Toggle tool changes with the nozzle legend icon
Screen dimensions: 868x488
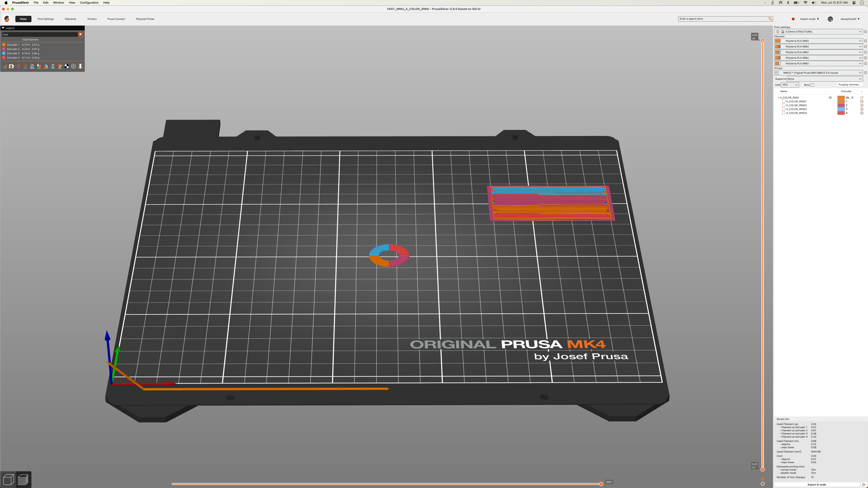(39, 66)
